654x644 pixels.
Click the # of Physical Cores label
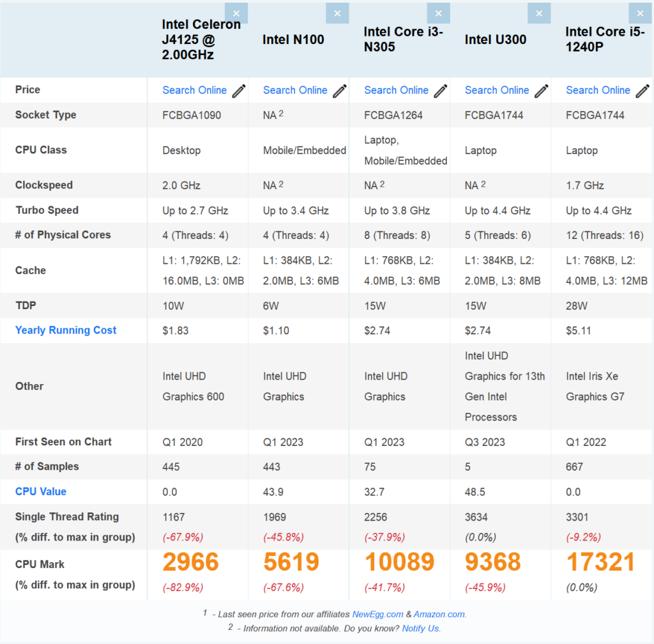point(63,235)
